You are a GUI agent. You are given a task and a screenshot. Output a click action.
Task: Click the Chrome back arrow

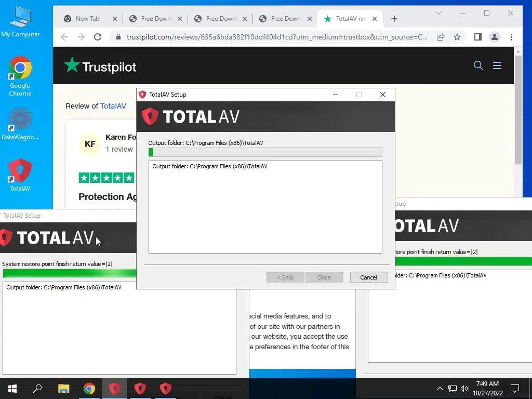(x=64, y=37)
